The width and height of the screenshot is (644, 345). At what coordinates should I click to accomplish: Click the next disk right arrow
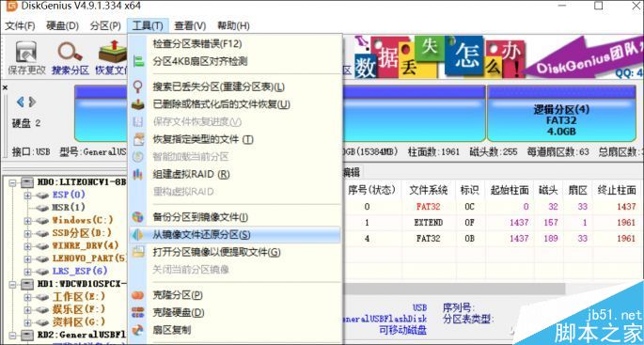[33, 102]
